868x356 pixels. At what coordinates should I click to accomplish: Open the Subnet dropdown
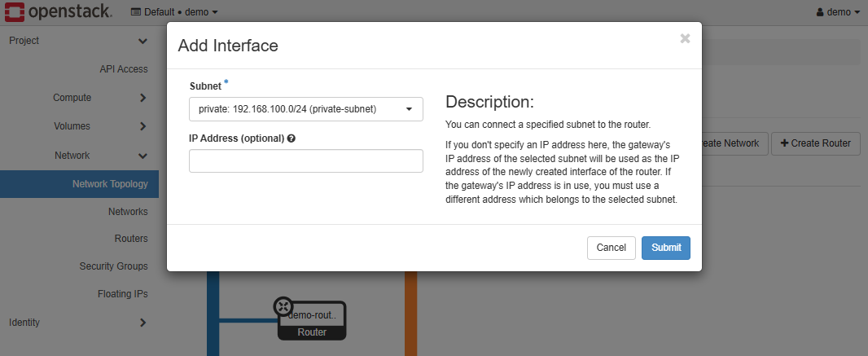305,109
